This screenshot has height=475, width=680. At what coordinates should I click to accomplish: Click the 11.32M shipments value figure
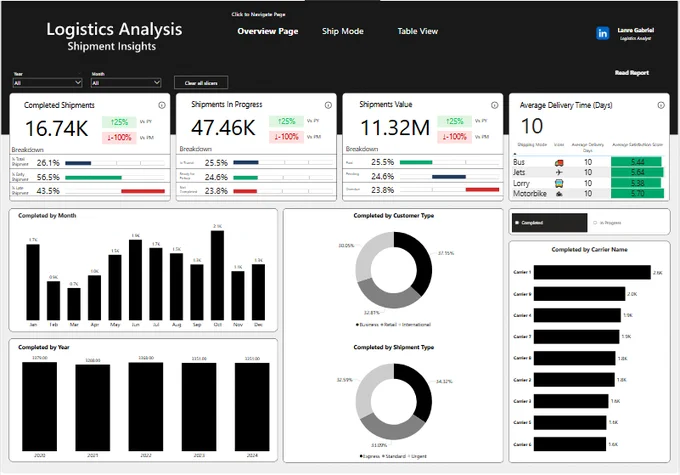(395, 128)
